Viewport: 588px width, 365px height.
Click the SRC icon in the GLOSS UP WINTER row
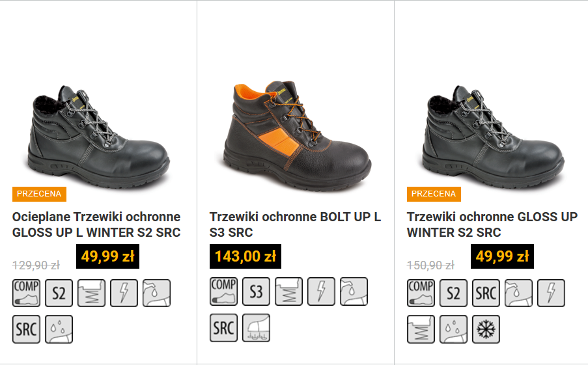point(486,293)
